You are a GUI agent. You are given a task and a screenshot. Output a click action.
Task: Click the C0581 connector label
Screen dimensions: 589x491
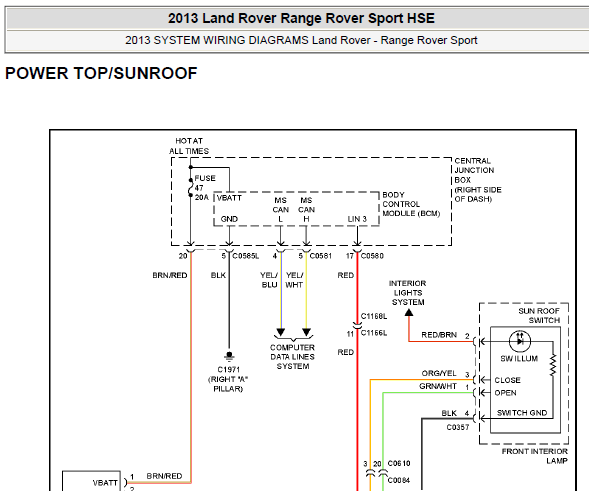click(x=320, y=256)
